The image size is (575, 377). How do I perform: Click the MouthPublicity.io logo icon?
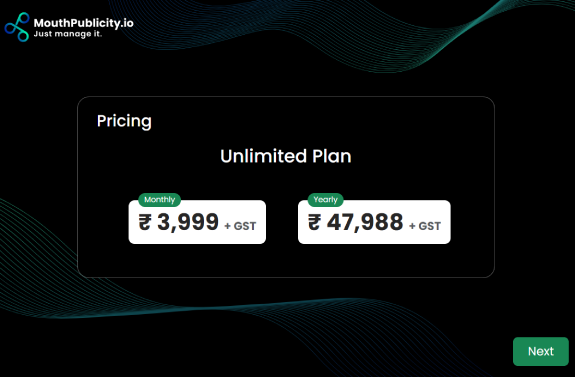(x=17, y=27)
